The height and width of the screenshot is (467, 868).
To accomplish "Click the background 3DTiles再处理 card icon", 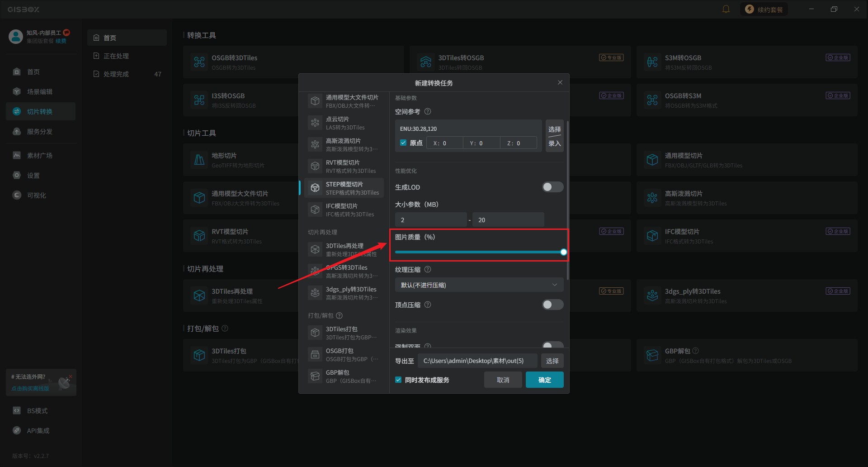I will coord(199,295).
